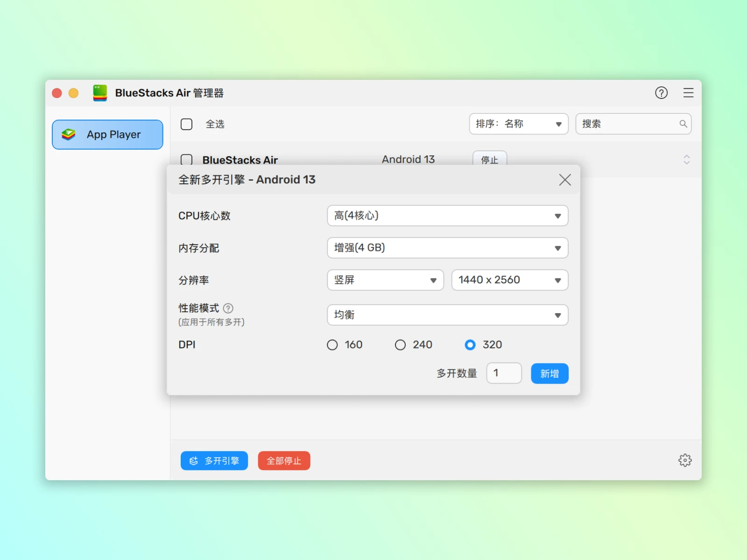
Task: Open the 内存分配 dropdown
Action: (447, 248)
